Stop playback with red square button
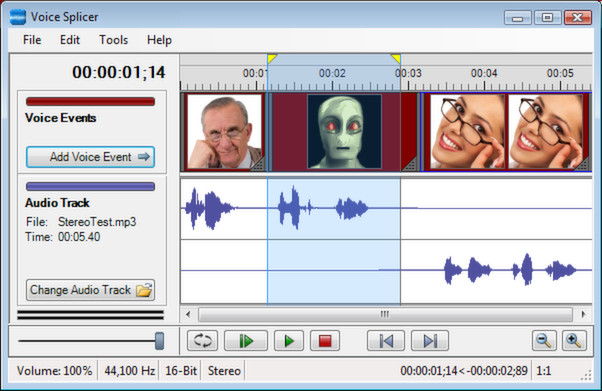602x391 pixels. 325,340
